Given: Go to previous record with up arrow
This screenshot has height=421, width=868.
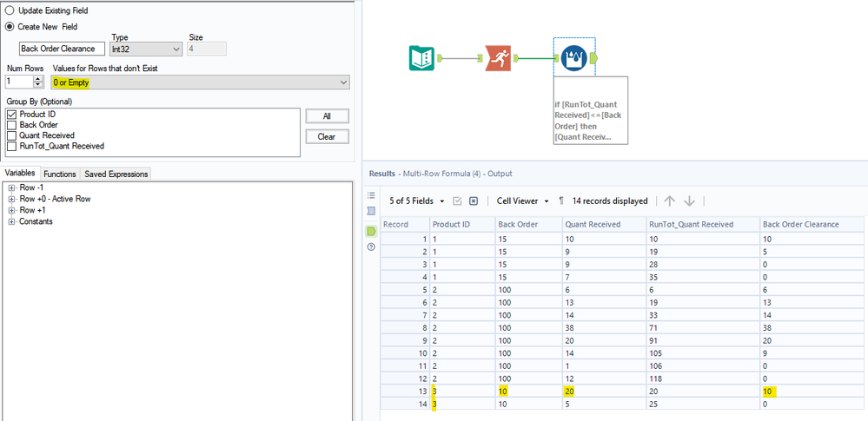Looking at the screenshot, I should click(x=670, y=201).
